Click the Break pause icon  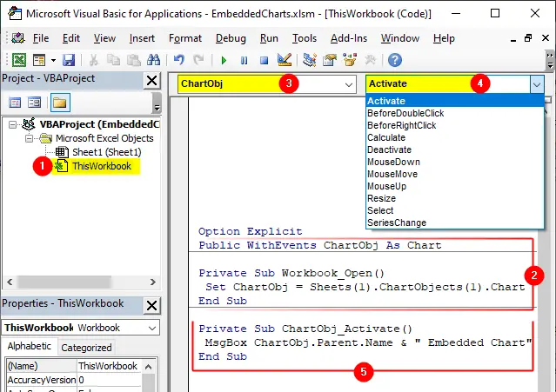[244, 60]
